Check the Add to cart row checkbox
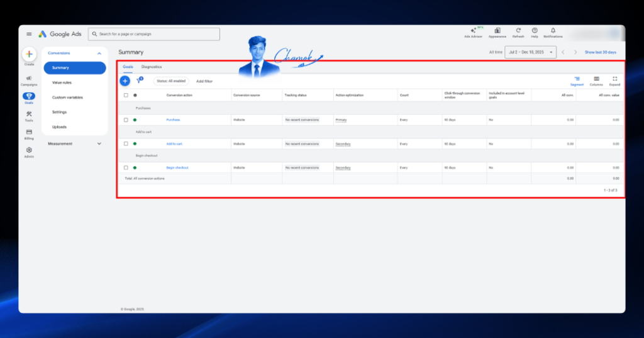This screenshot has width=644, height=338. point(126,144)
